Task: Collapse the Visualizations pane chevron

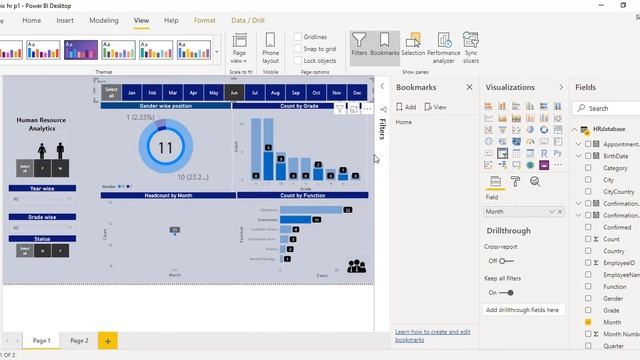Action: [561, 87]
